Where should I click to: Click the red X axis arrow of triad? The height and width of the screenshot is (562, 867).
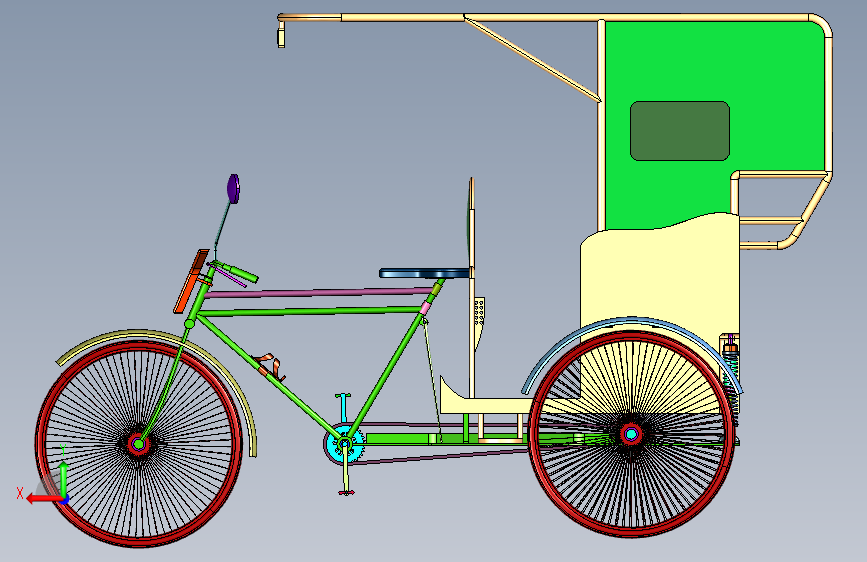pos(44,499)
